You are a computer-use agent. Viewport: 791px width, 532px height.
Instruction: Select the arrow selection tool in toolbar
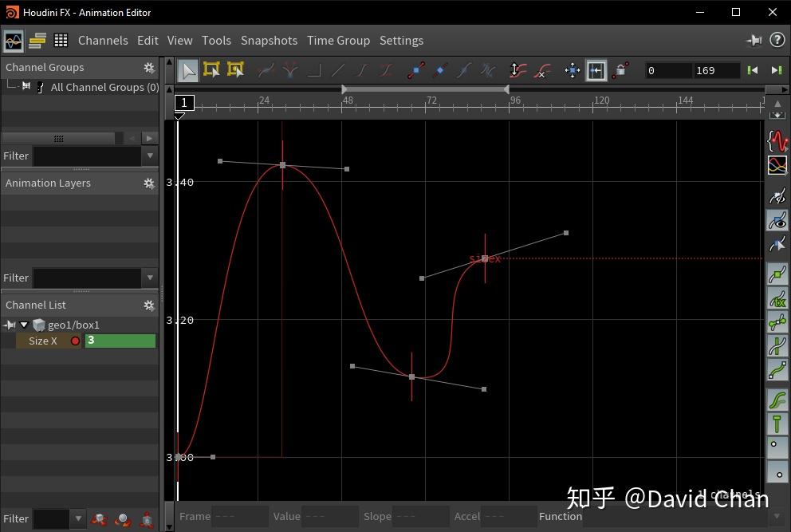point(188,70)
